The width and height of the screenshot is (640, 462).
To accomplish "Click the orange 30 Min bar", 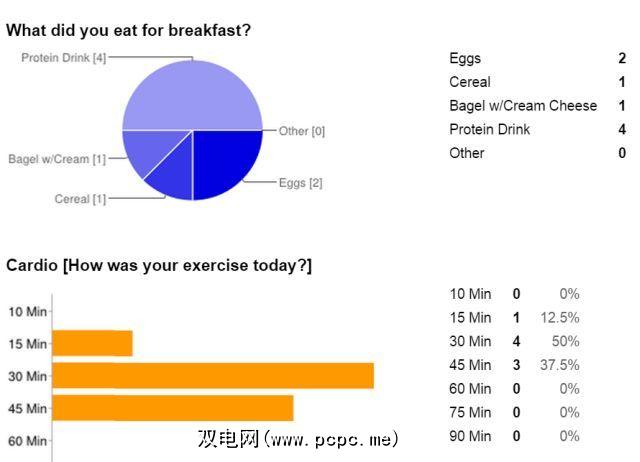I will tap(212, 376).
